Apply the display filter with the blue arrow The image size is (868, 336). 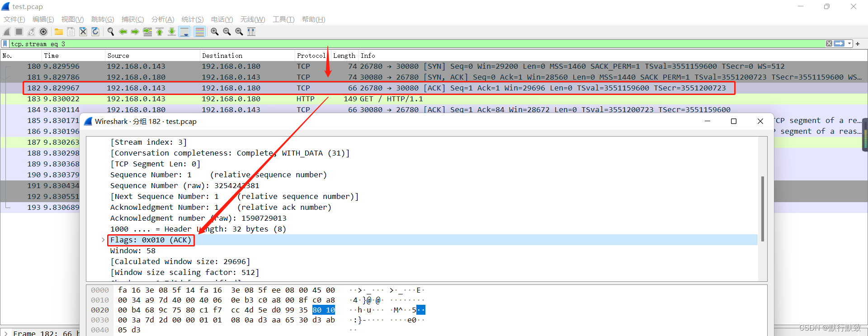click(840, 44)
